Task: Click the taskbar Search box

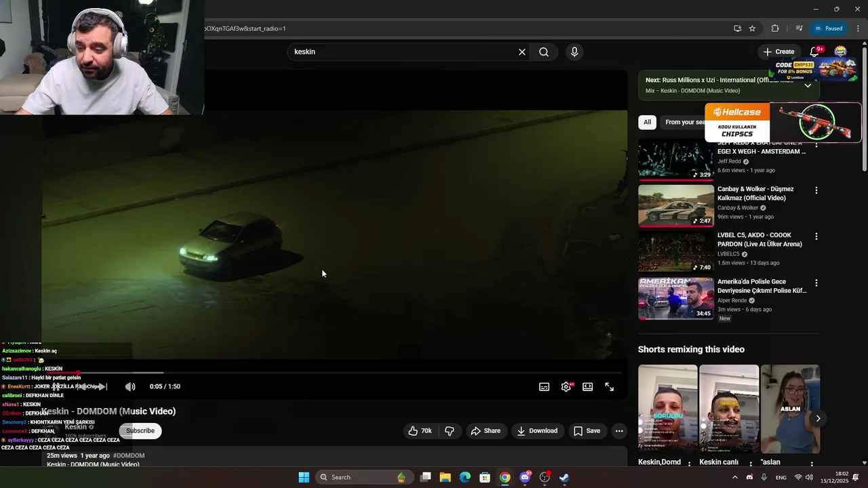Action: point(363,477)
